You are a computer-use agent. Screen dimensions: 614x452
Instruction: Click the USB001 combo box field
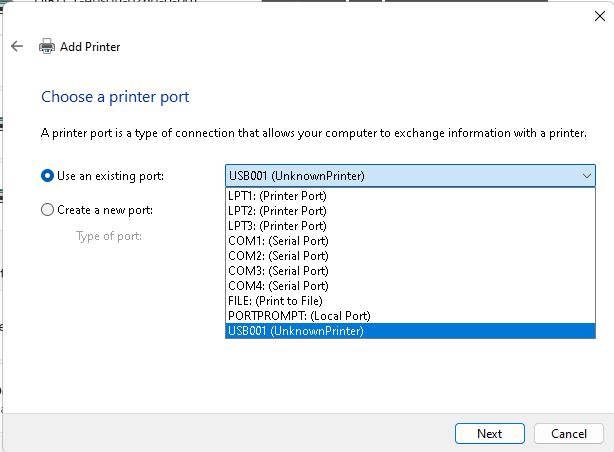400,176
